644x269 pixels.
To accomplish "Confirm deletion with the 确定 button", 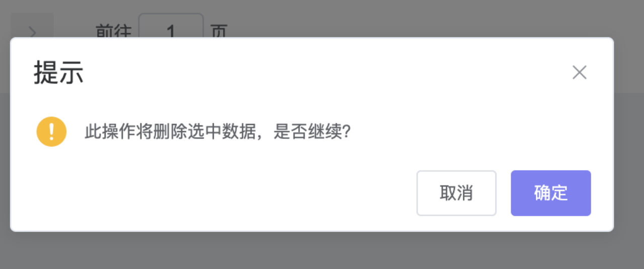I will 551,193.
